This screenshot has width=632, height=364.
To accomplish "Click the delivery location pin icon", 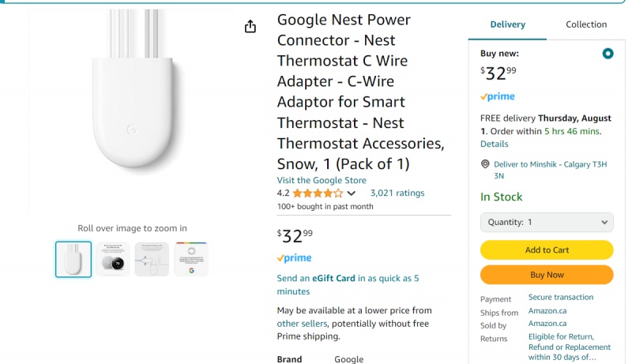I will (485, 164).
